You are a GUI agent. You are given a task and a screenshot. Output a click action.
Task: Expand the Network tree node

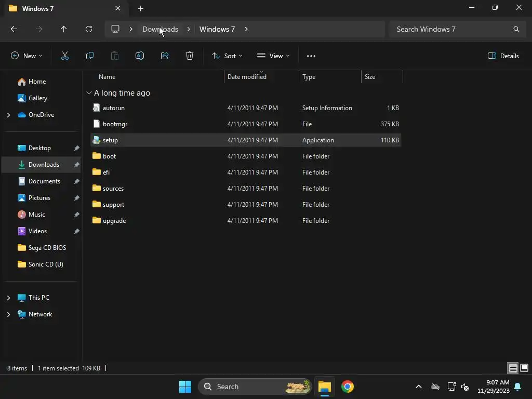tap(8, 314)
